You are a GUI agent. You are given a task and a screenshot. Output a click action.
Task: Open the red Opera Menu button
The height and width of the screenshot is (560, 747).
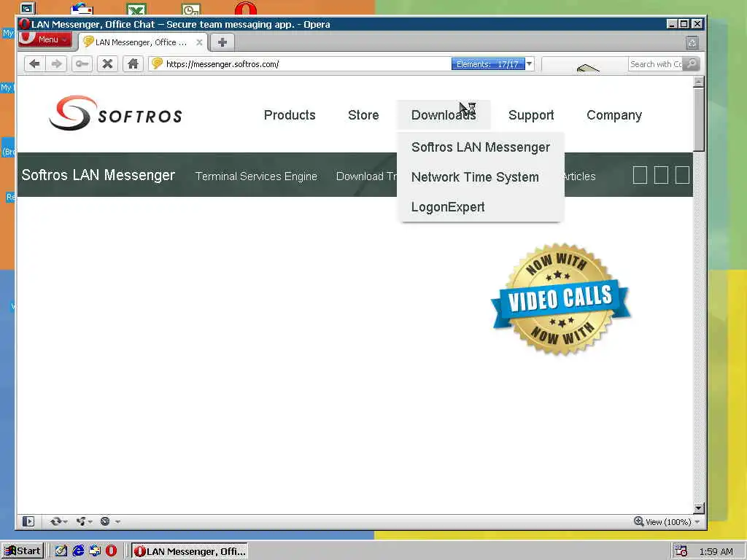click(x=45, y=39)
